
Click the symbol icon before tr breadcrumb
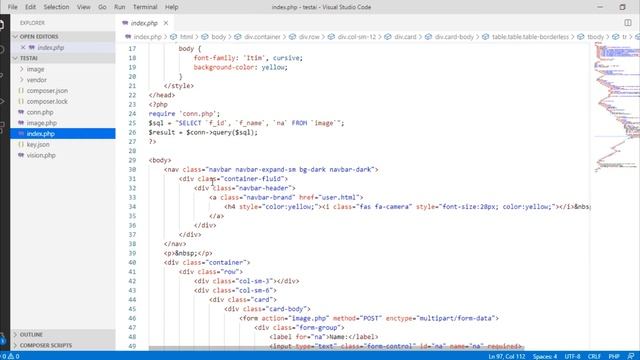pyautogui.click(x=616, y=37)
